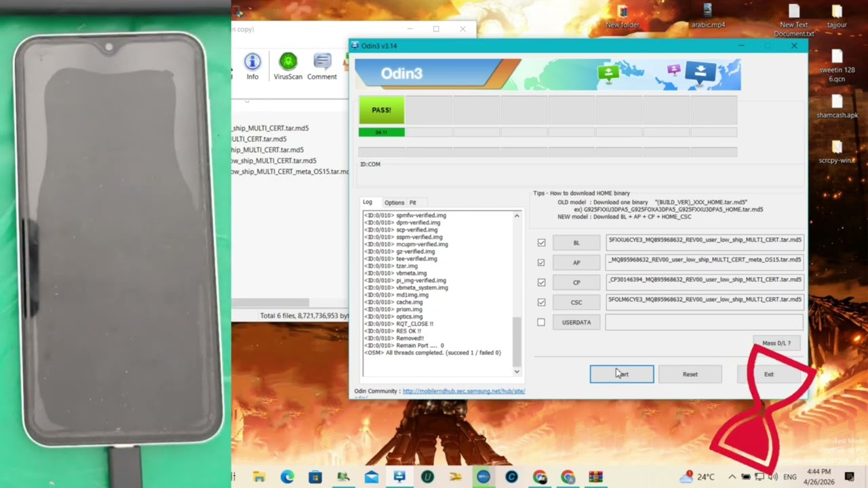Viewport: 868px width, 488px height.
Task: Switch to WinRAR from the taskbar
Action: [x=595, y=477]
